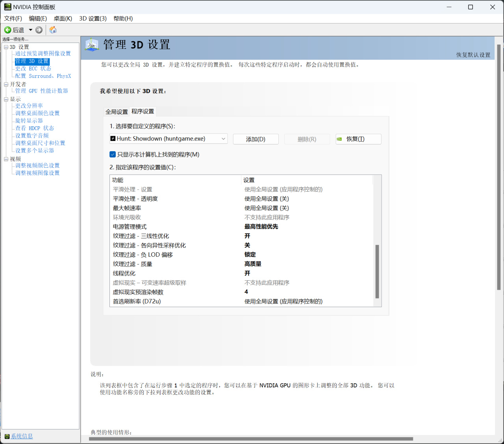Open the 帮助(H) menu
Image resolution: width=504 pixels, height=444 pixels.
(123, 18)
